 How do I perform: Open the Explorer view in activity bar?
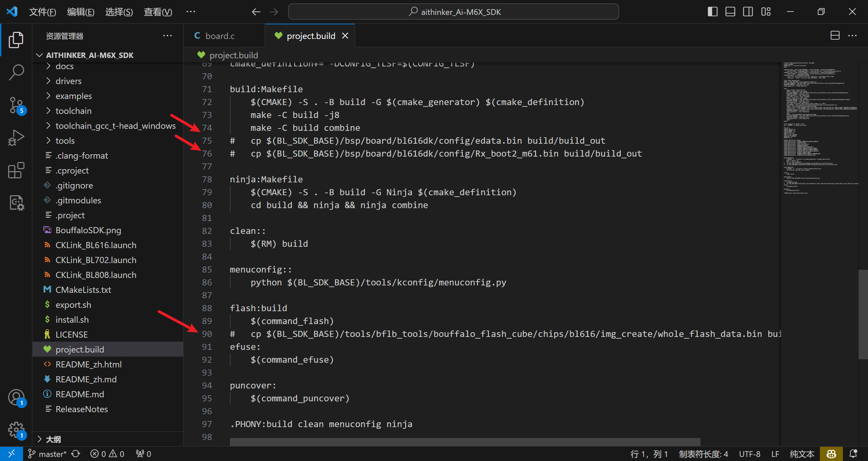16,40
